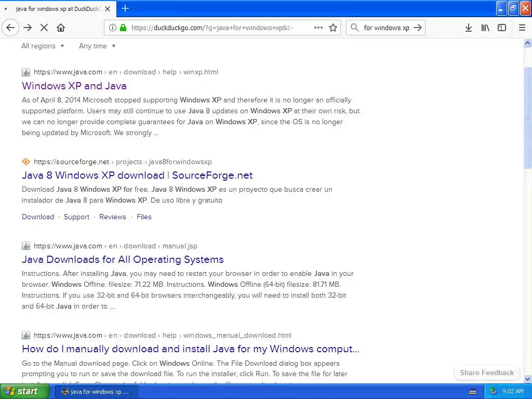The width and height of the screenshot is (532, 399).
Task: Click the search bar magnifier icon
Action: click(x=354, y=28)
